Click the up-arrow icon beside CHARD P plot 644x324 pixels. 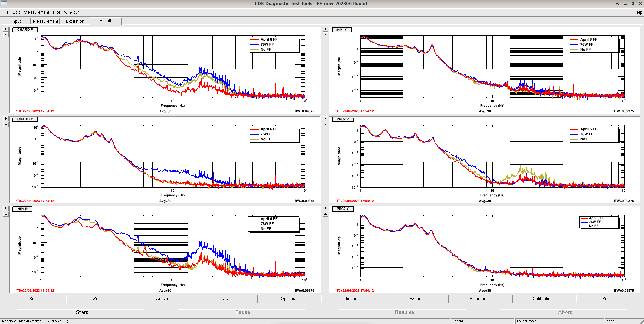point(6,35)
